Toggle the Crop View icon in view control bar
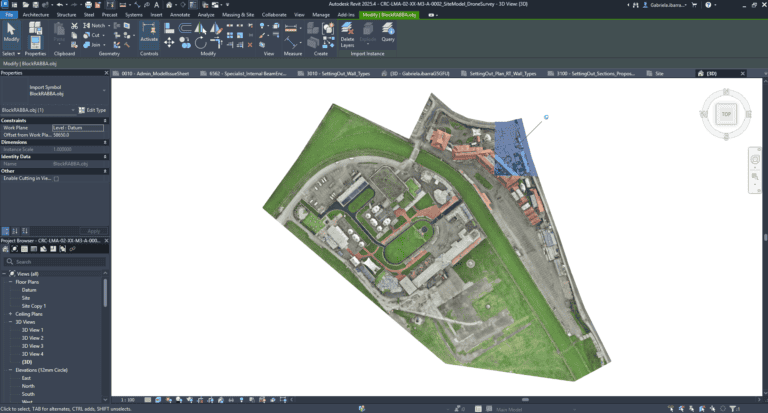The height and width of the screenshot is (413, 768). [200, 400]
